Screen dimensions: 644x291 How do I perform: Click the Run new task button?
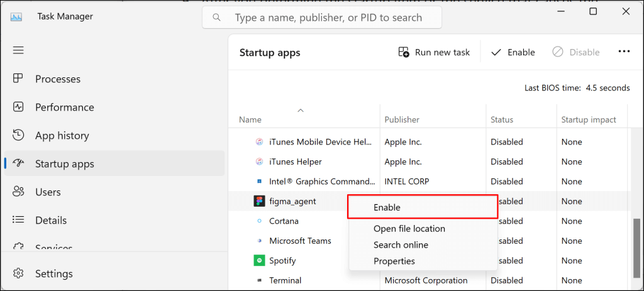coord(434,52)
